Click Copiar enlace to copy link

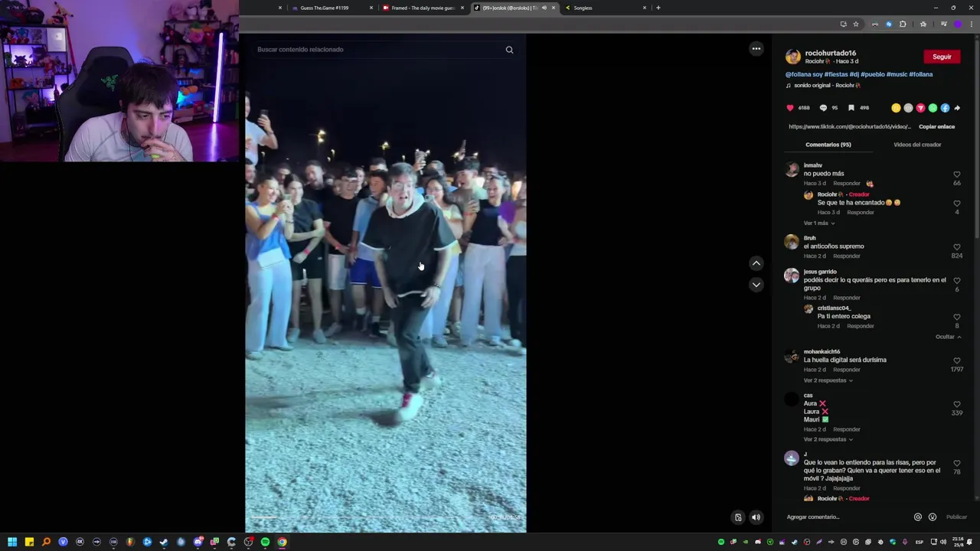pyautogui.click(x=936, y=126)
